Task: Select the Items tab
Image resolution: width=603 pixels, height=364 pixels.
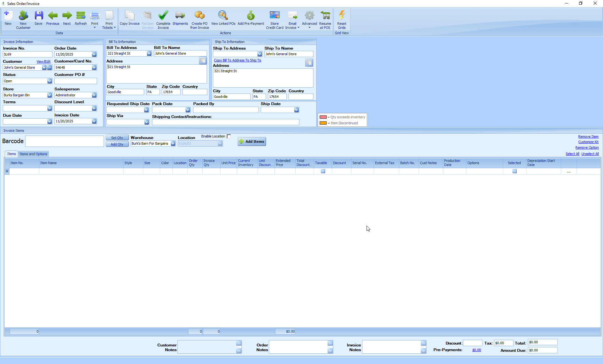Action: point(11,154)
